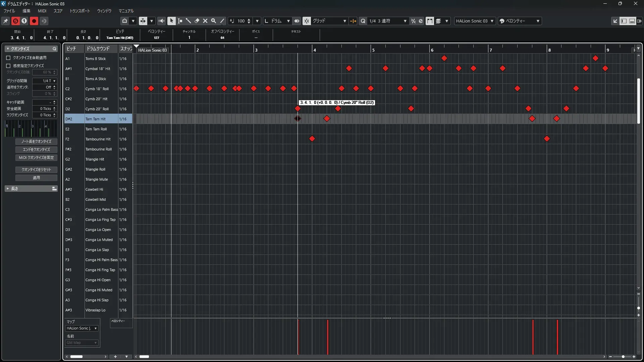Open the MIDI menu
This screenshot has width=644, height=362.
point(42,11)
